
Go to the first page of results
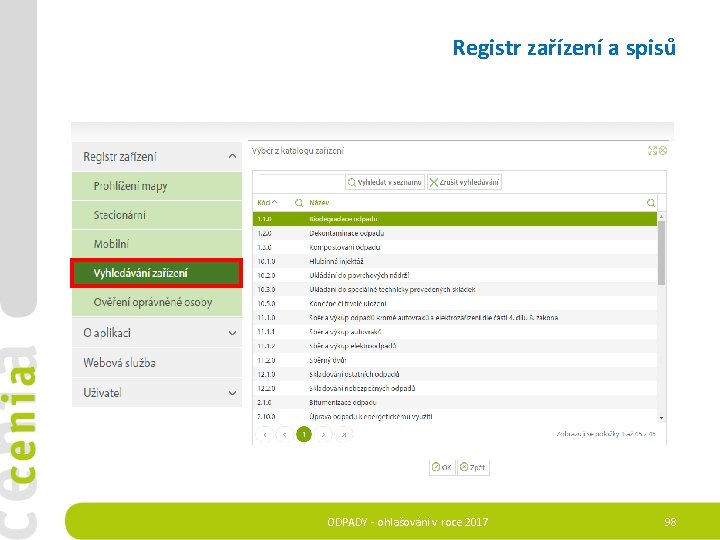point(264,434)
